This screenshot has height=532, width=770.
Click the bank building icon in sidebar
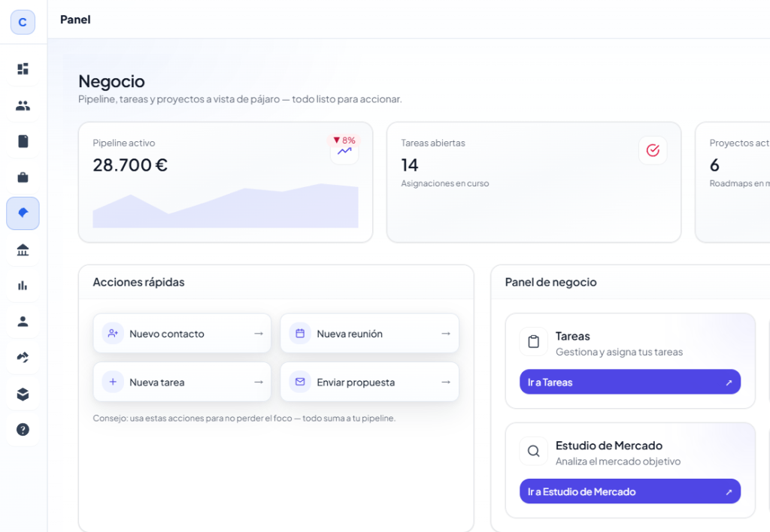click(x=23, y=249)
